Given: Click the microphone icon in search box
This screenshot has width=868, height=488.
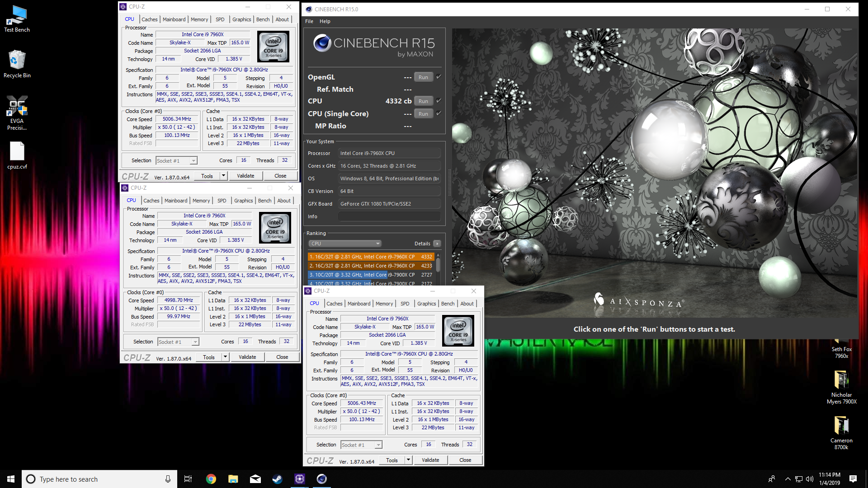Looking at the screenshot, I should (168, 479).
